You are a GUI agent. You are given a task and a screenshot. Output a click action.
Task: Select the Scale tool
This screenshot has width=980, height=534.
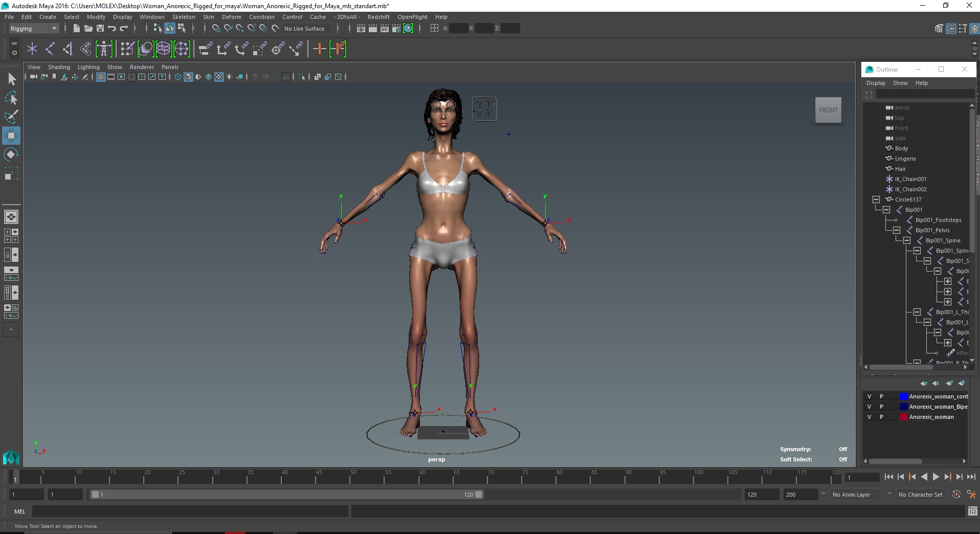tap(11, 173)
